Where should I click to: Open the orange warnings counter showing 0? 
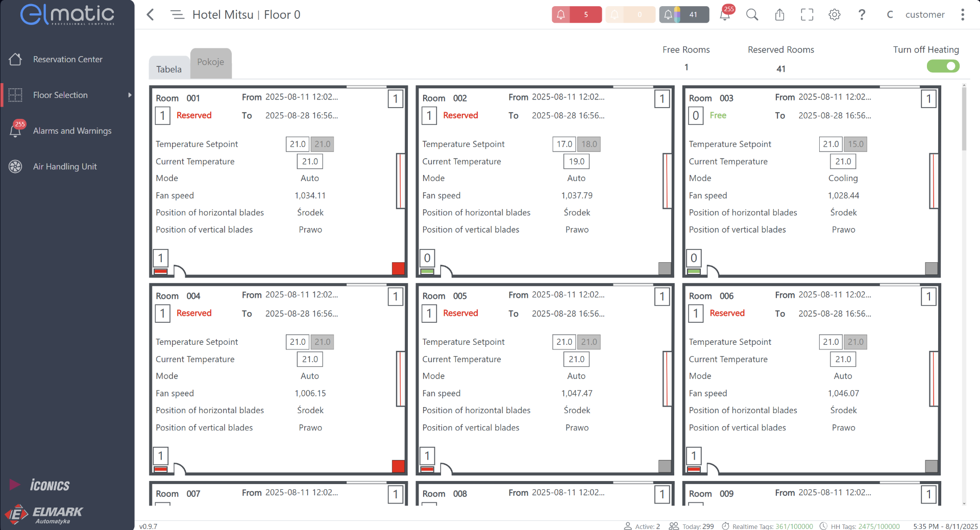[x=630, y=15]
